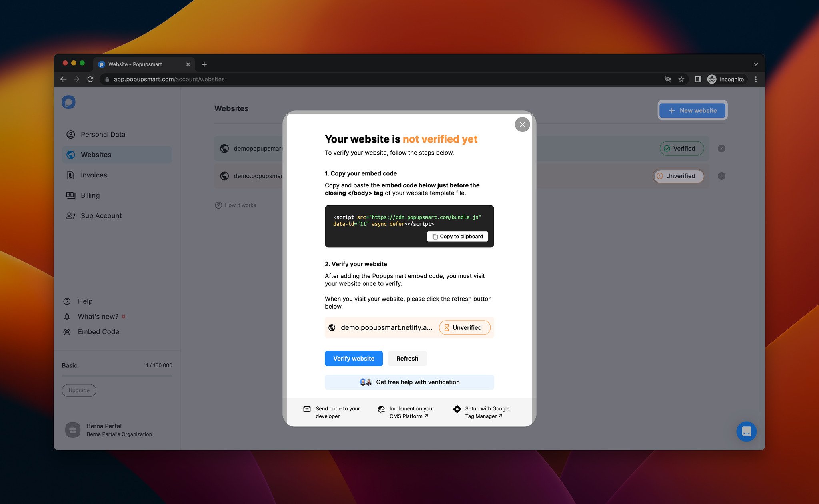Click Copy to clipboard button
The width and height of the screenshot is (819, 504).
(x=457, y=236)
